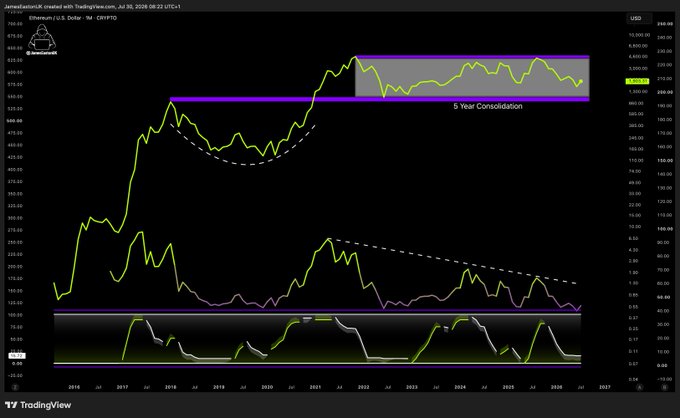Click the 2027 time axis label
Image resolution: width=680 pixels, height=418 pixels.
(605, 387)
